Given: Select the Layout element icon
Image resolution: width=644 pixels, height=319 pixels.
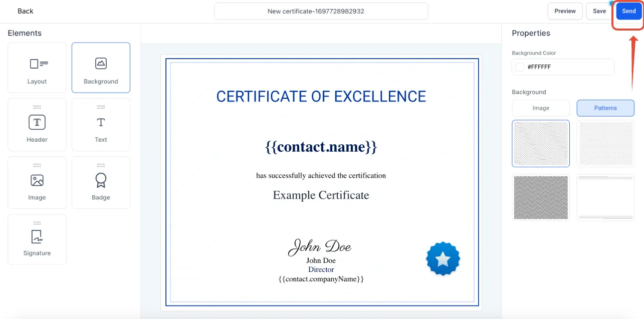Looking at the screenshot, I should pos(37,68).
